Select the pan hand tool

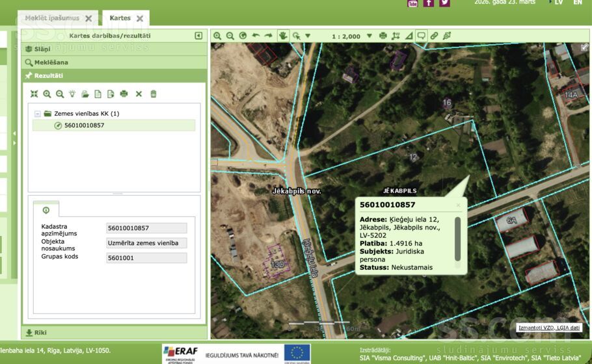pos(283,36)
